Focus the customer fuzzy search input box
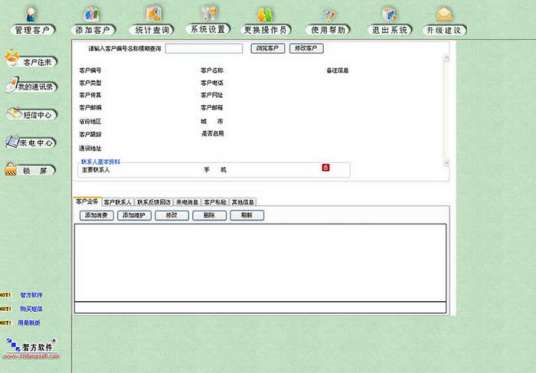Screen dimensions: 536x373 tap(204, 49)
